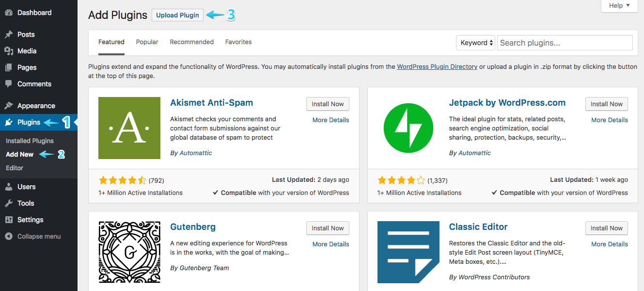This screenshot has width=644, height=291.
Task: Select Add New in the Plugins submenu
Action: 20,154
